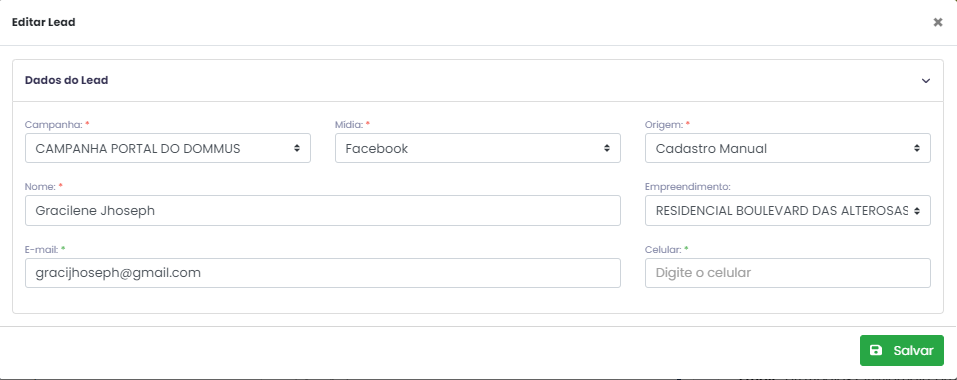Viewport: 957px width, 380px height.
Task: Open the RESIDENCIAL BOULEVARD DAS ALTEROSAS dropdown
Action: coord(788,210)
